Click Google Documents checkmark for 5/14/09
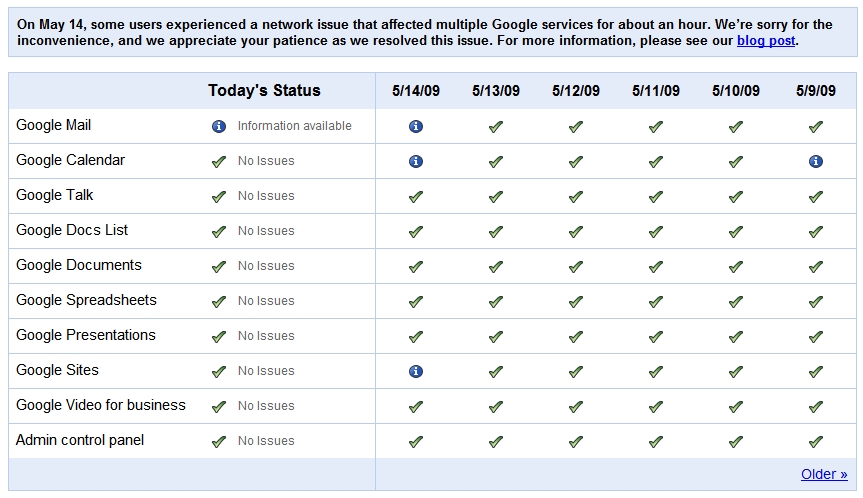The height and width of the screenshot is (498, 863). [x=416, y=267]
